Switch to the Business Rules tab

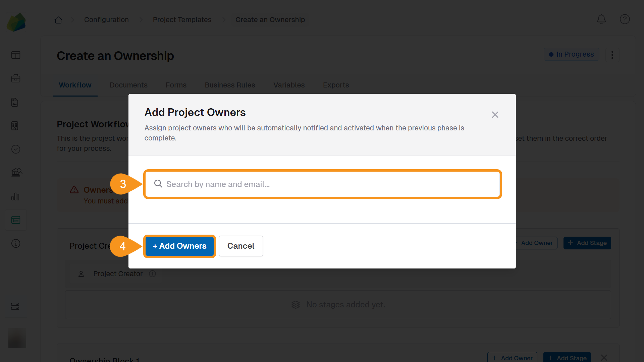tap(230, 85)
